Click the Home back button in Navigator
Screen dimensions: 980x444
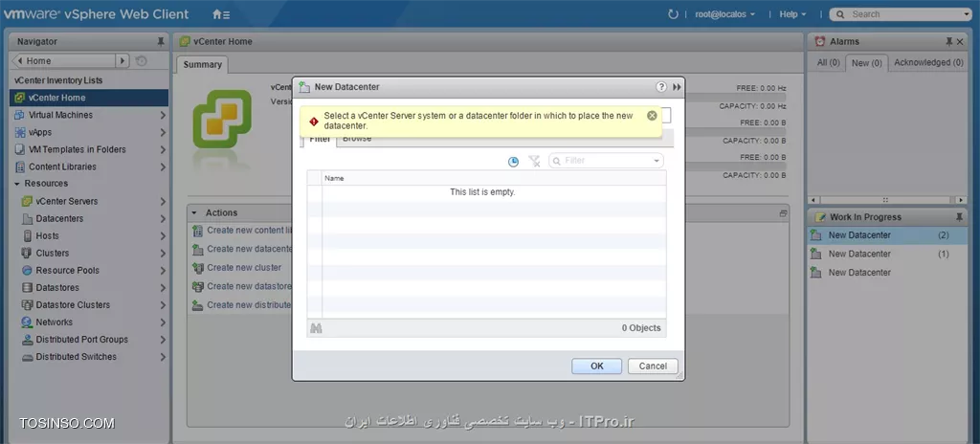[x=64, y=60]
